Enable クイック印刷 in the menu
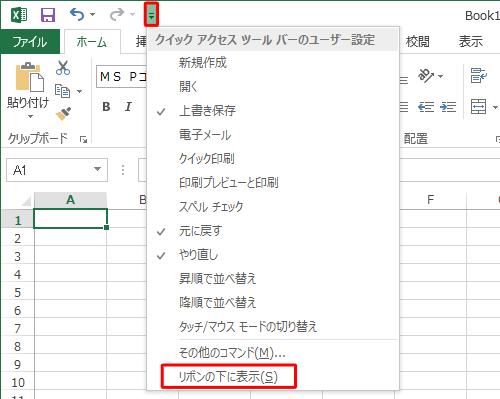500x399 pixels. [273, 159]
